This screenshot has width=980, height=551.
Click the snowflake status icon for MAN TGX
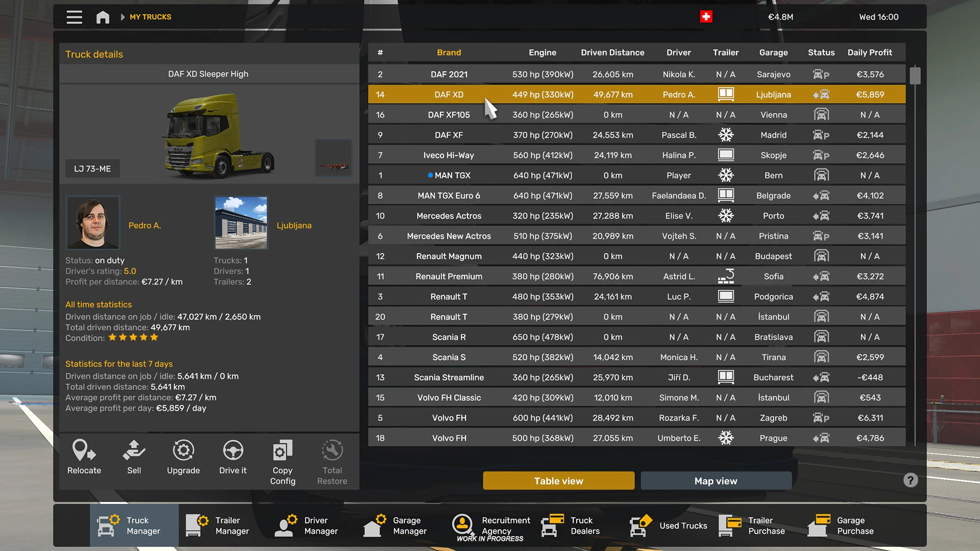point(726,175)
